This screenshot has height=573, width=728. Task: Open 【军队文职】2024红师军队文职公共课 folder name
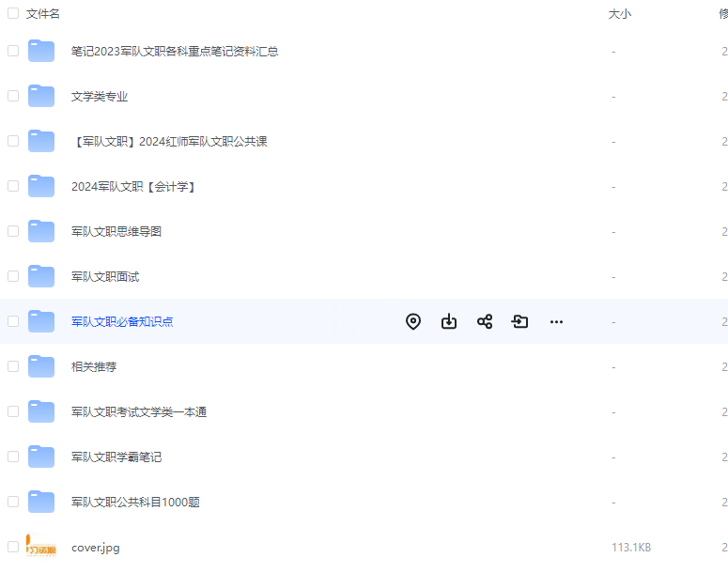pyautogui.click(x=169, y=141)
